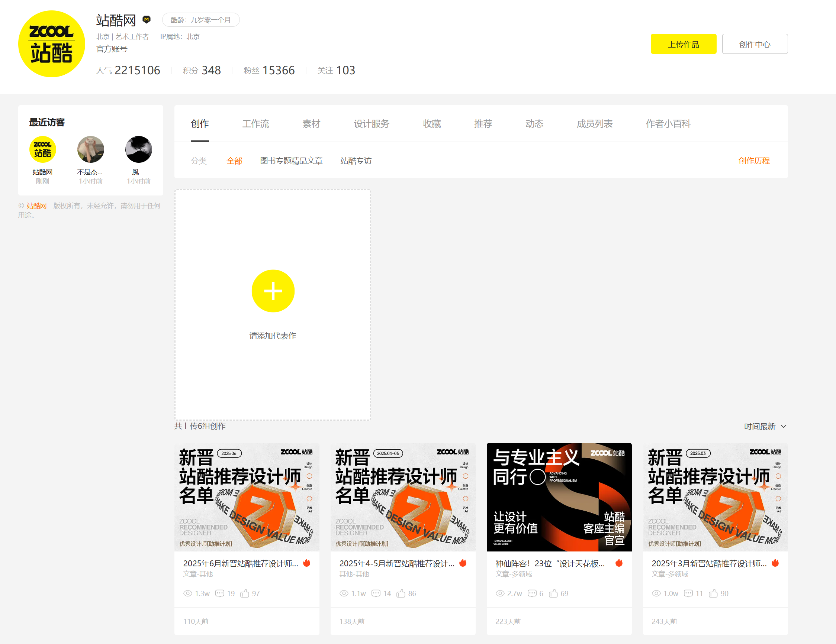836x644 pixels.
Task: Click the 其他-其他 category under 2025年4-5月 card
Action: click(x=354, y=574)
